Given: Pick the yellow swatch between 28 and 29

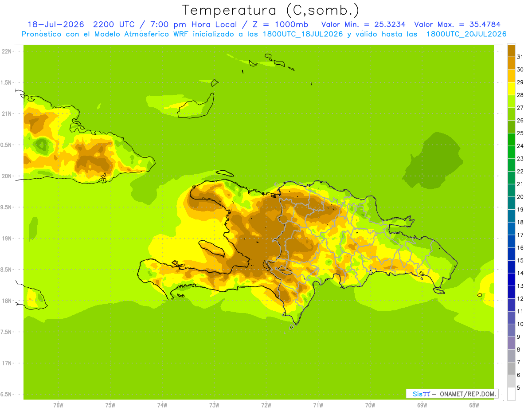Looking at the screenshot, I should click(x=511, y=89).
